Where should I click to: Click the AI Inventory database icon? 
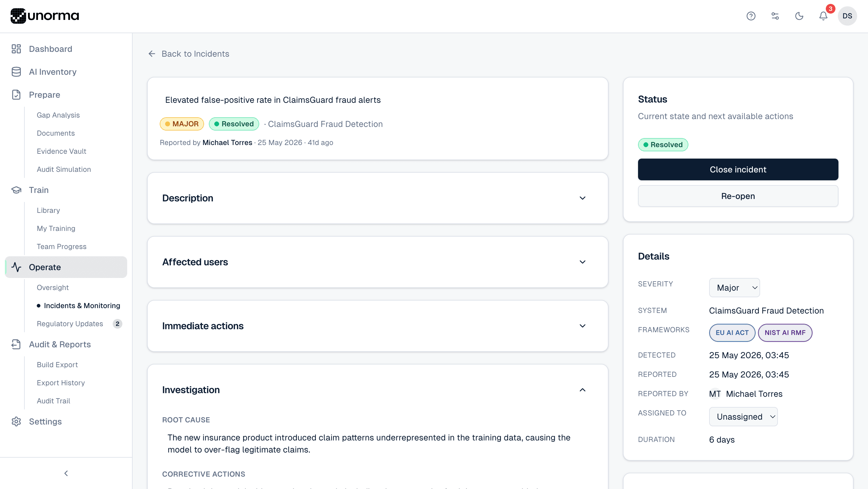tap(16, 72)
